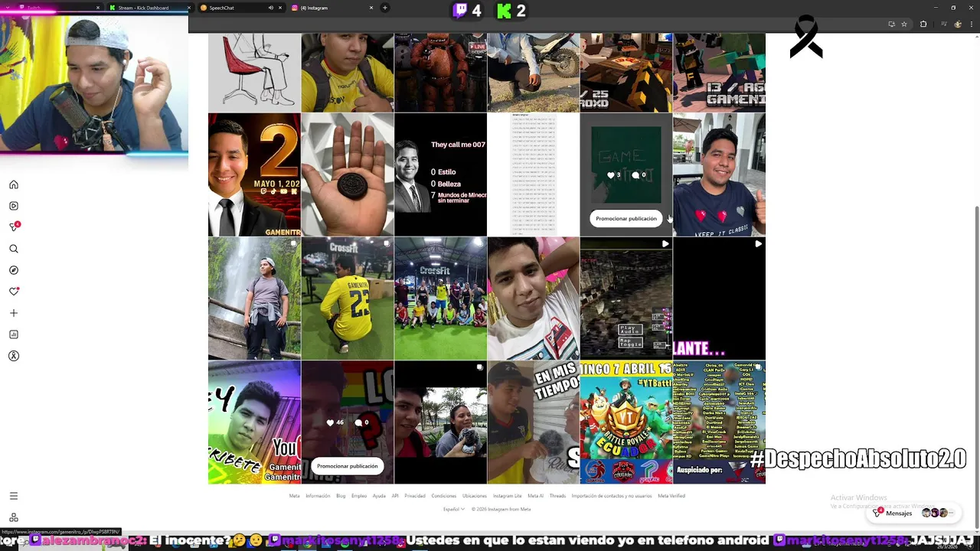Close the Instagram browser tab

(x=371, y=8)
